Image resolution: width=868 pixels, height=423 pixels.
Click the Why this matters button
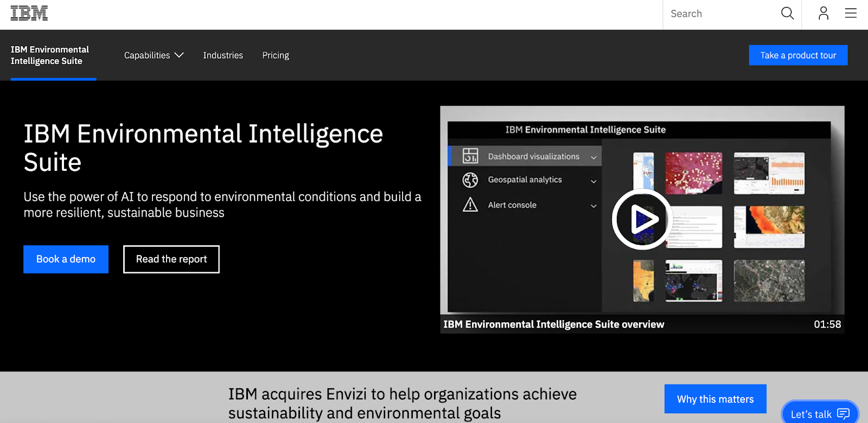click(715, 399)
